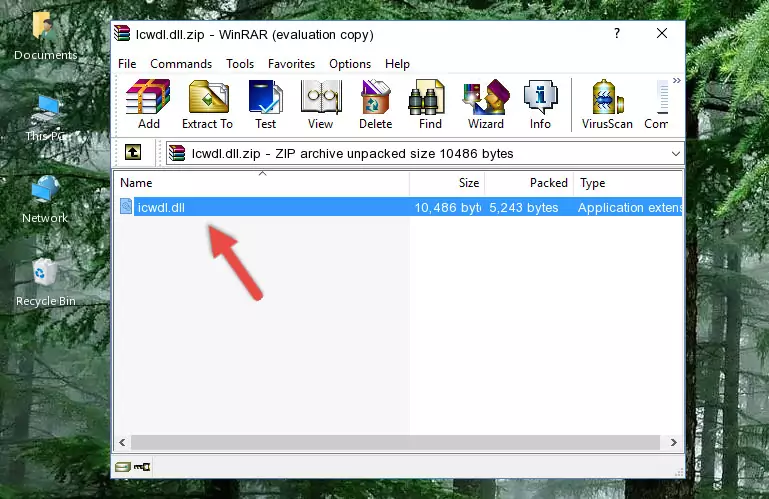
Task: Show archive Info
Action: (540, 104)
